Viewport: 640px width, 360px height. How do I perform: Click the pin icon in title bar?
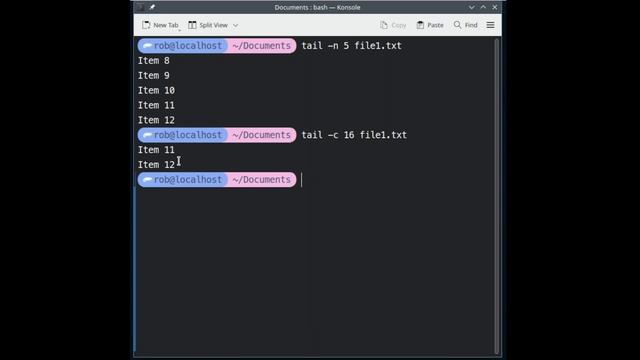pos(152,7)
